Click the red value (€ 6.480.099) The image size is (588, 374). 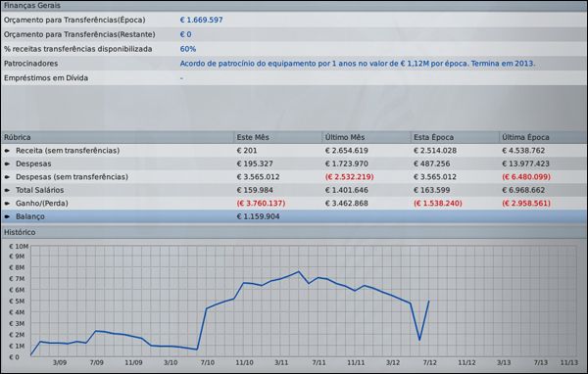click(x=526, y=177)
